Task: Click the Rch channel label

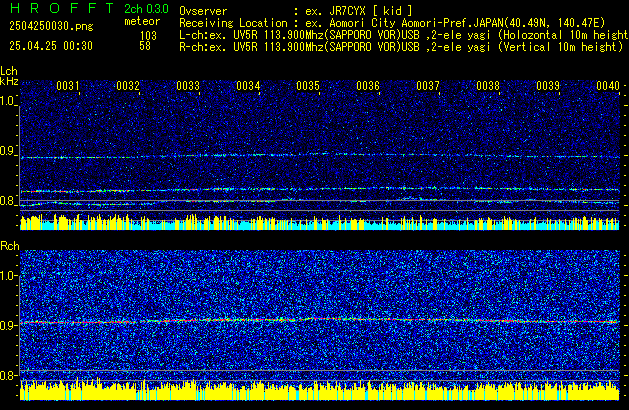Action: click(x=10, y=246)
